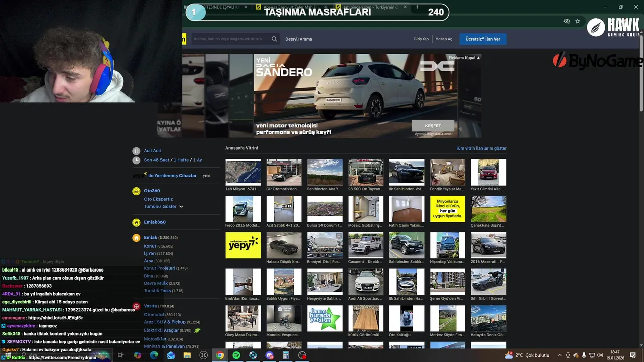Open the Otomobil category link
Image resolution: width=644 pixels, height=362 pixels.
click(x=154, y=315)
